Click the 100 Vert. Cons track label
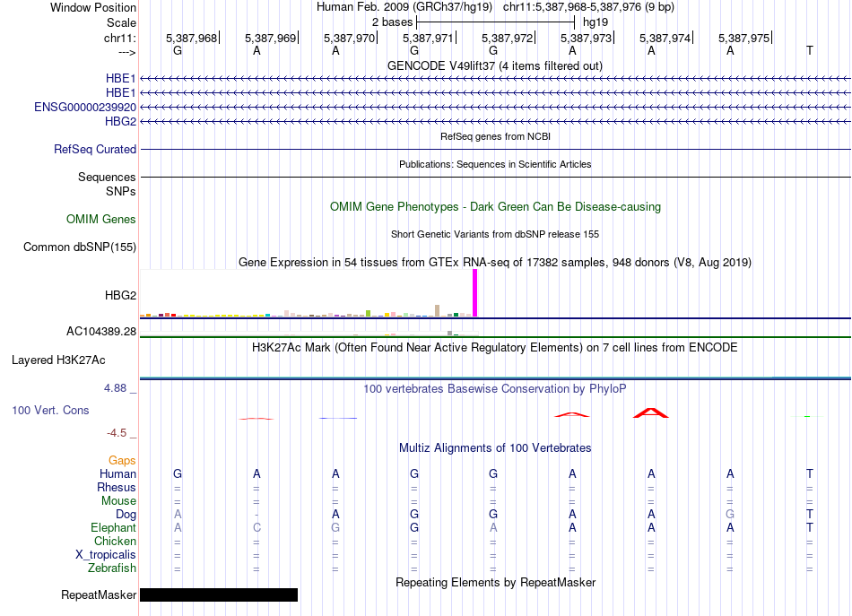 coord(50,410)
